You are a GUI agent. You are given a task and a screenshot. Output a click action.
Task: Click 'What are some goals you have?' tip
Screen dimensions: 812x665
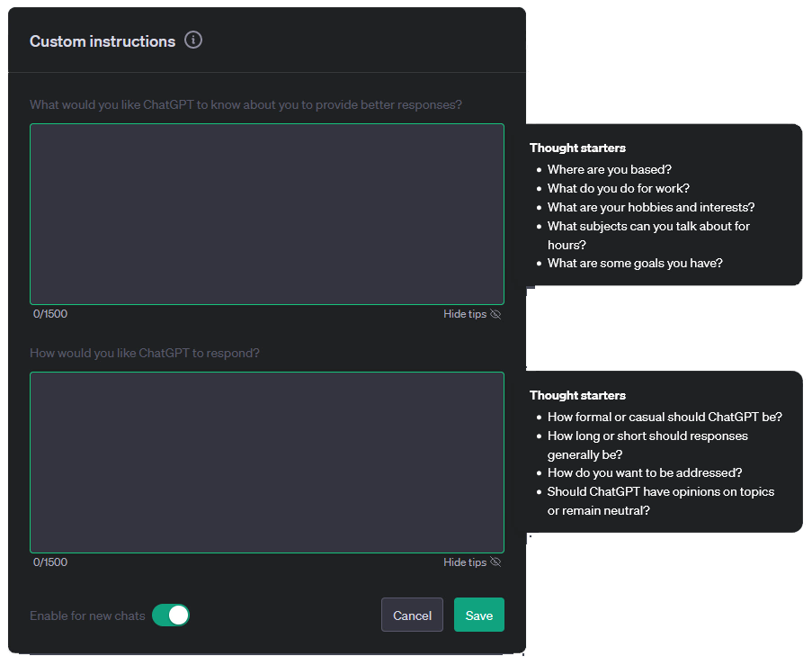(635, 264)
